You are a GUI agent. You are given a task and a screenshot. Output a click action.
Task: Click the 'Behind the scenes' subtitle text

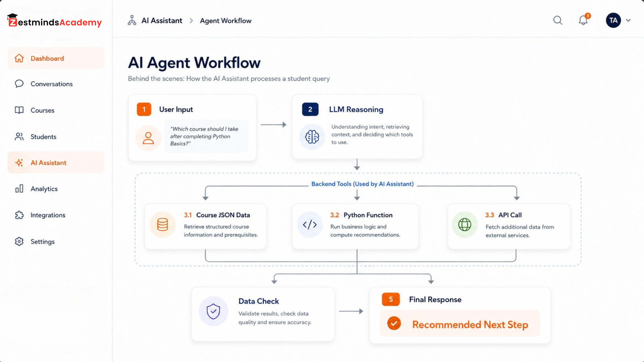click(x=229, y=79)
